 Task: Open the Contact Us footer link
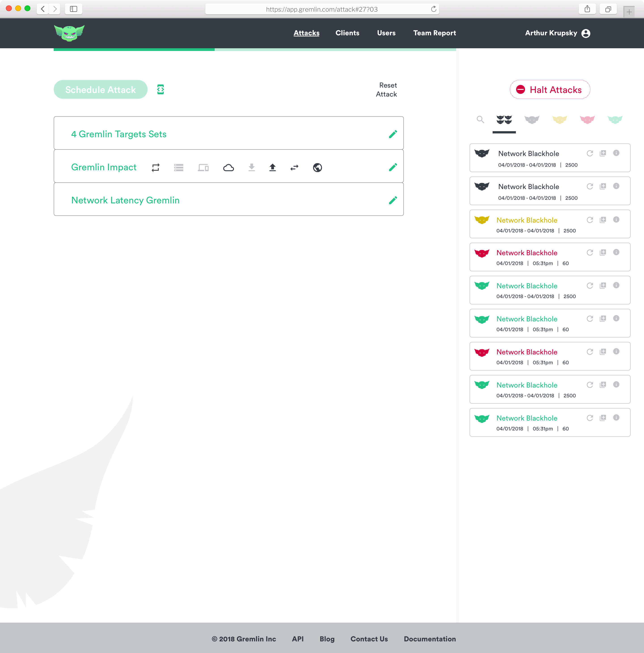pos(369,639)
